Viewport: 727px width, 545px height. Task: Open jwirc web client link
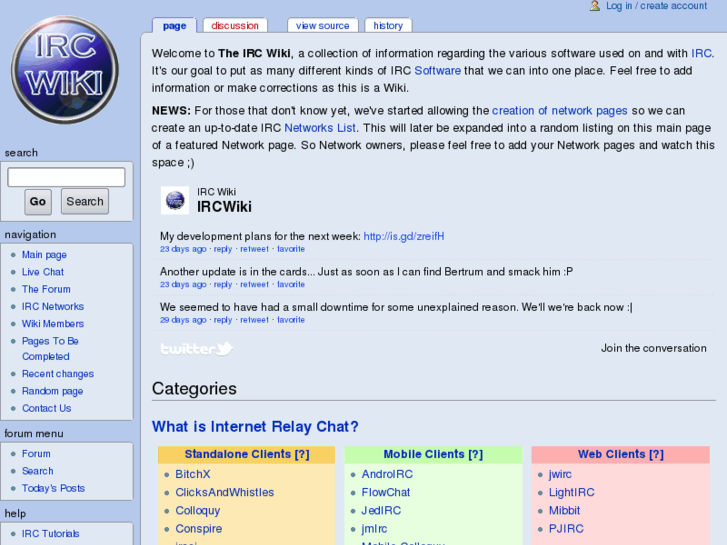560,474
